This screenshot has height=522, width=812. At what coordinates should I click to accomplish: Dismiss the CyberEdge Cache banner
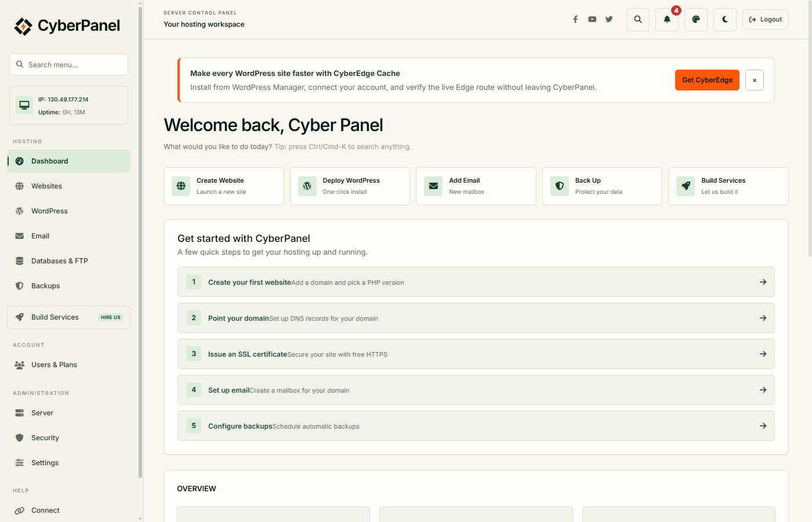pyautogui.click(x=755, y=80)
